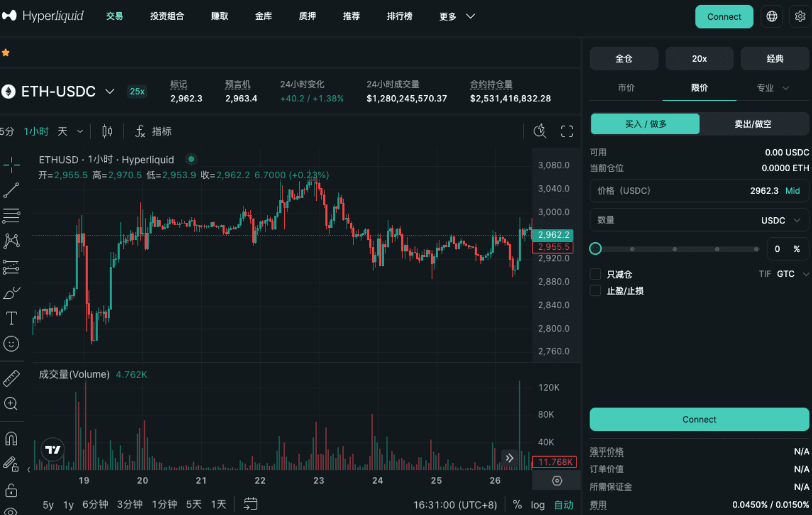The width and height of the screenshot is (812, 515).
Task: Open the 排行榜 menu item
Action: point(400,17)
